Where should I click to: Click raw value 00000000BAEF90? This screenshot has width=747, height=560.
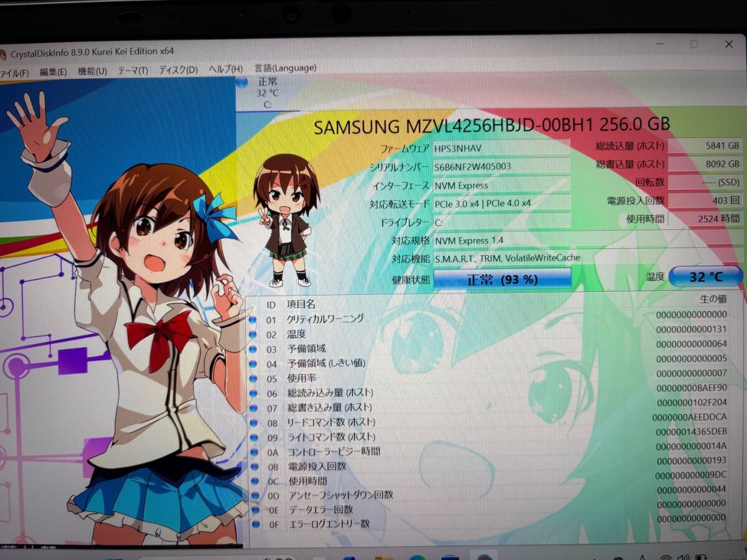[x=691, y=388]
